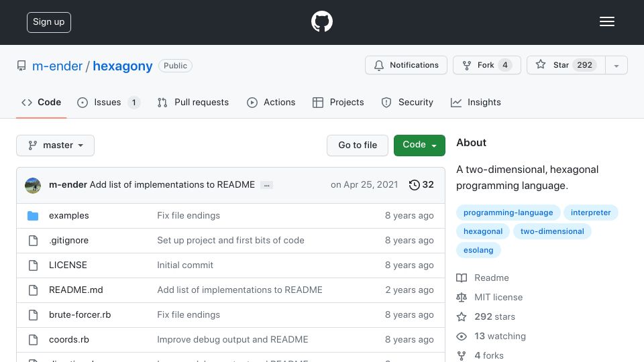Screen dimensions: 644x362
Task: Click the scale icon beside MIT license
Action: [x=462, y=297]
